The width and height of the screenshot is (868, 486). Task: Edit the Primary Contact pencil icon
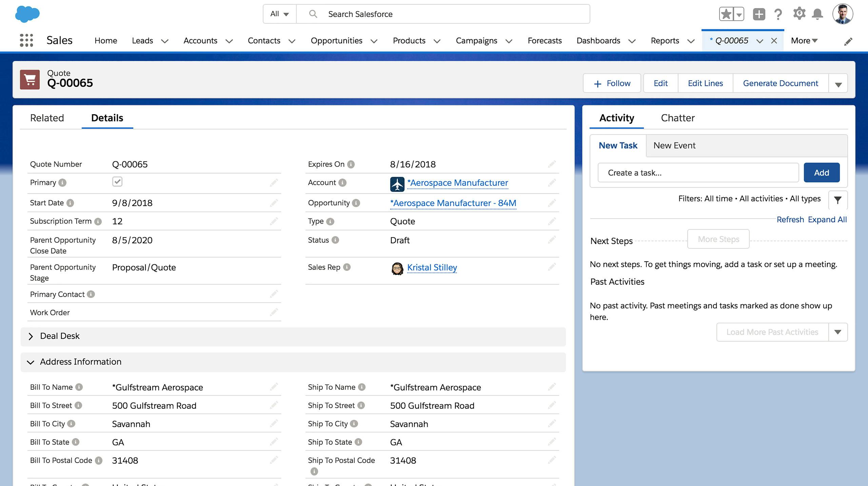[x=274, y=294]
